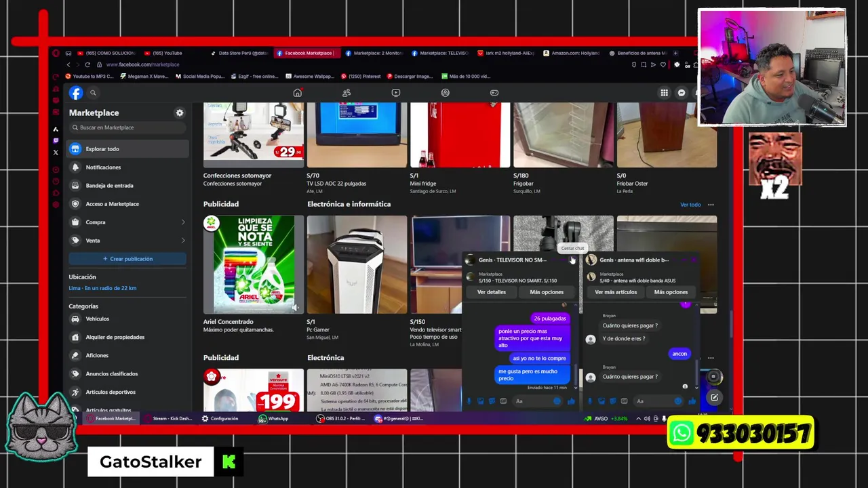Open the Friends icon in top bar

tap(347, 93)
